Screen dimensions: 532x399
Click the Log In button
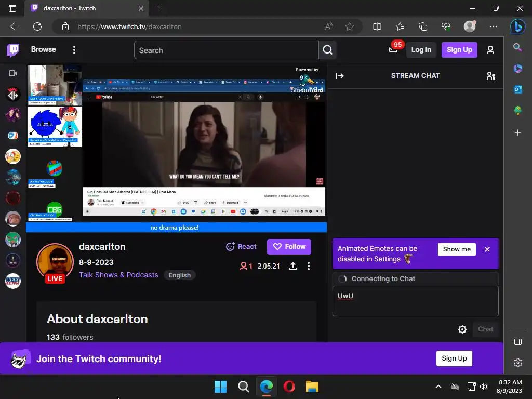coord(421,50)
